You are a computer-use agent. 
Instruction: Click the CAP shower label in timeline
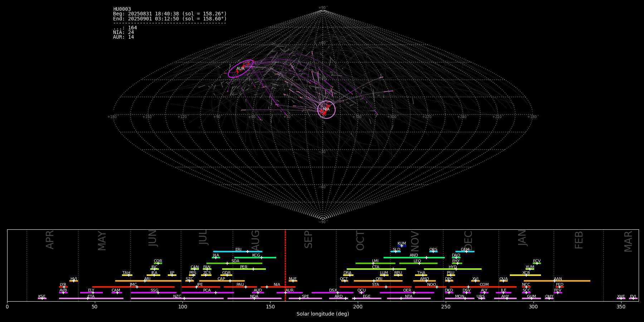221,279
